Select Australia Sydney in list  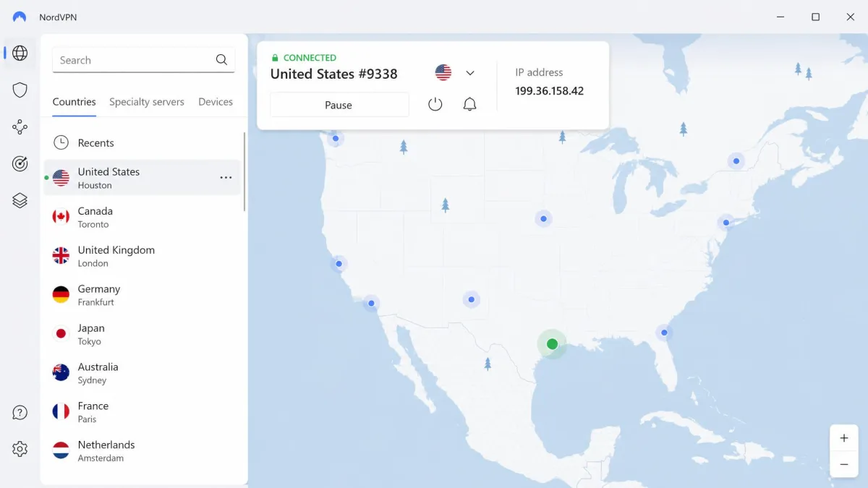(142, 373)
